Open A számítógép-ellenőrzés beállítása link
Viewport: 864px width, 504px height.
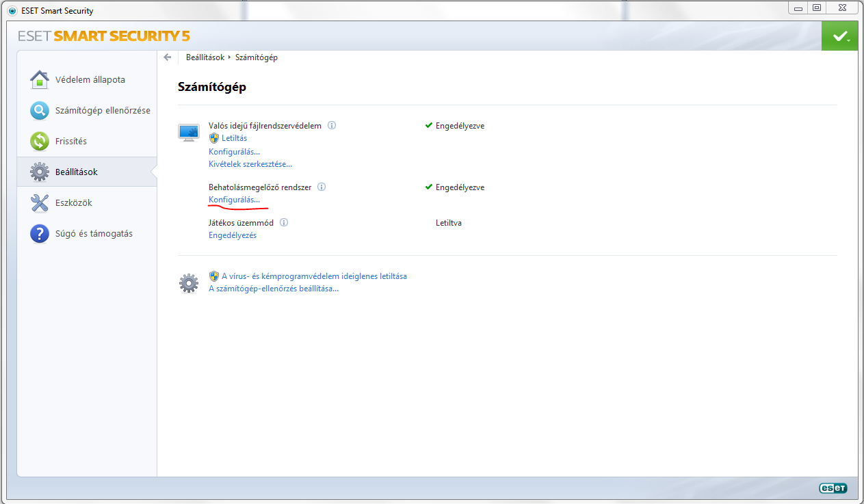click(274, 288)
